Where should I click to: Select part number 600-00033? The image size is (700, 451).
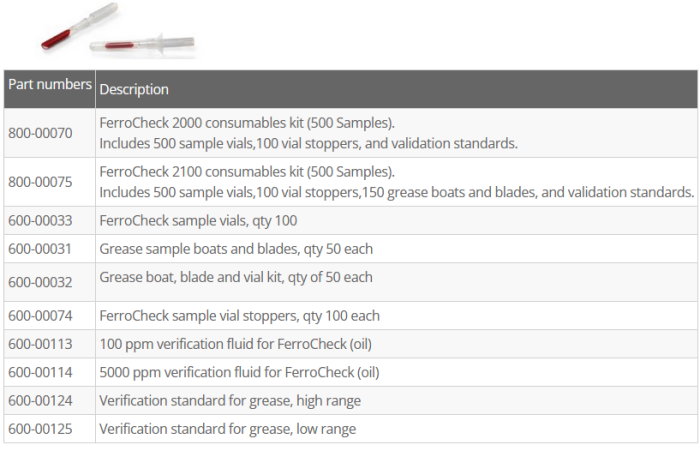tap(40, 220)
